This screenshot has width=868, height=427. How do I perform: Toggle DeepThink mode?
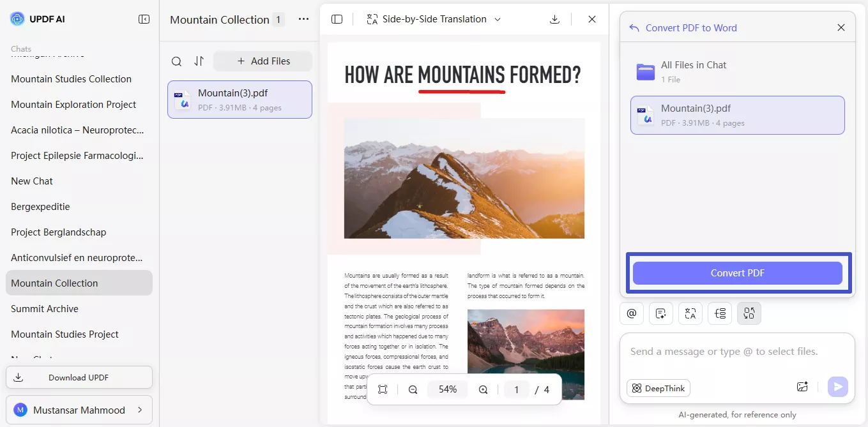658,388
